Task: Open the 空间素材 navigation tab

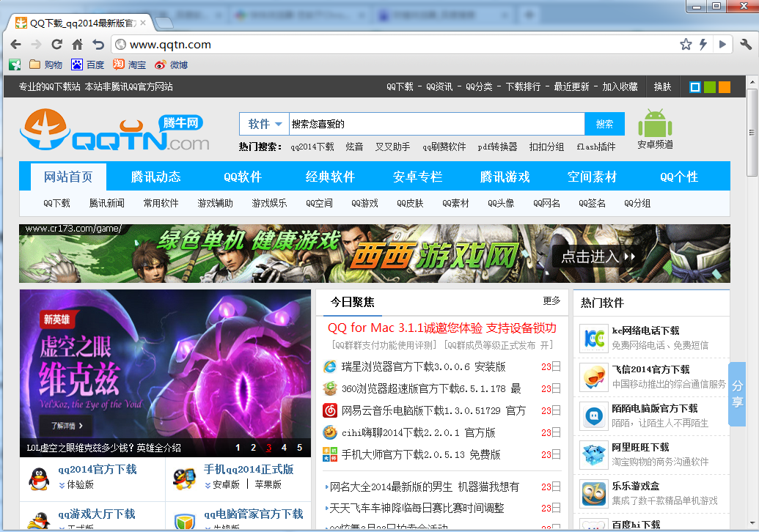Action: [x=592, y=177]
